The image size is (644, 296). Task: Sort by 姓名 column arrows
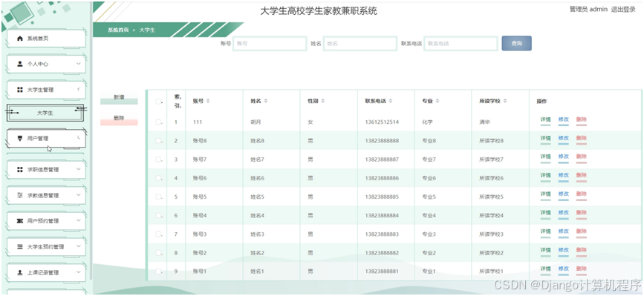[266, 101]
